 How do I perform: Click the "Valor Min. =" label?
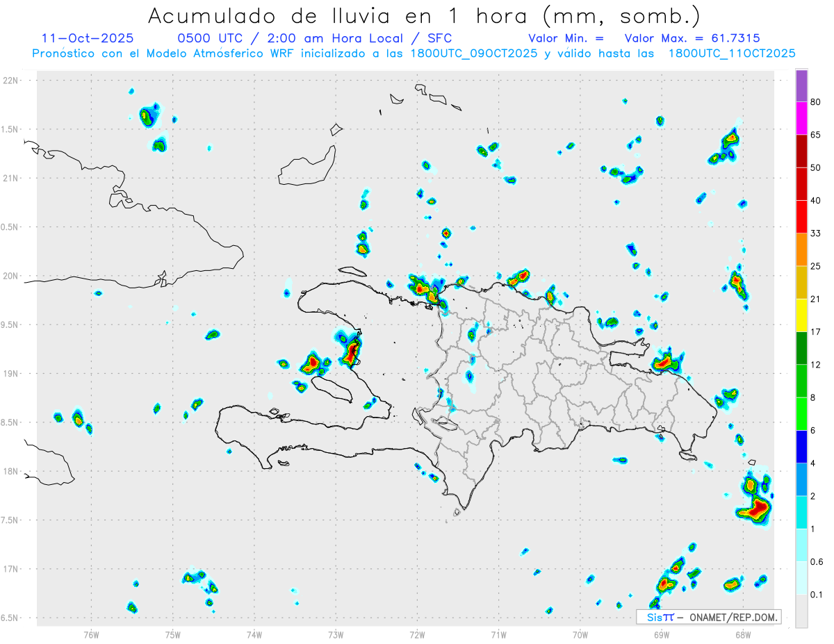(x=566, y=38)
